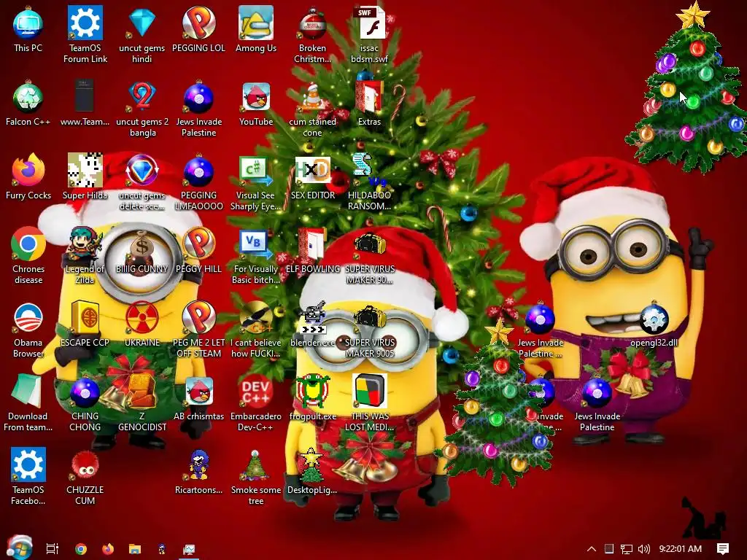Open the Obama Browser icon
The image size is (747, 560).
pyautogui.click(x=28, y=318)
